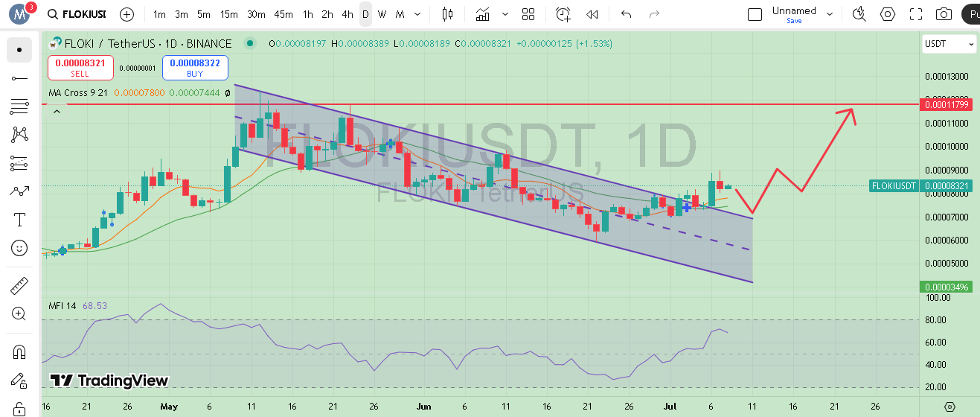Screen dimensions: 980x417
Task: Open the pattern drawing tools
Action: pyautogui.click(x=19, y=135)
